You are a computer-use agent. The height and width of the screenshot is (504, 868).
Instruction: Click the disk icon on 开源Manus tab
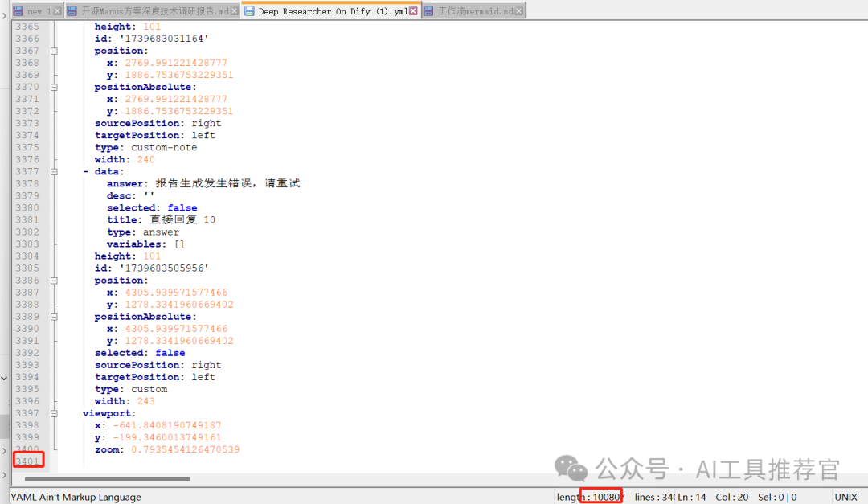[72, 11]
